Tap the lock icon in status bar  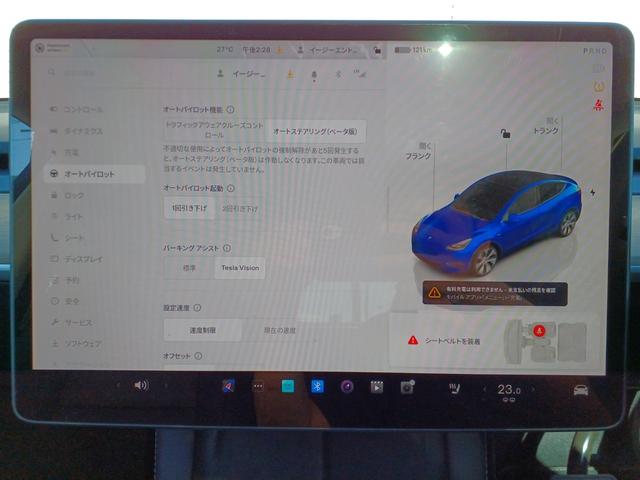click(377, 50)
